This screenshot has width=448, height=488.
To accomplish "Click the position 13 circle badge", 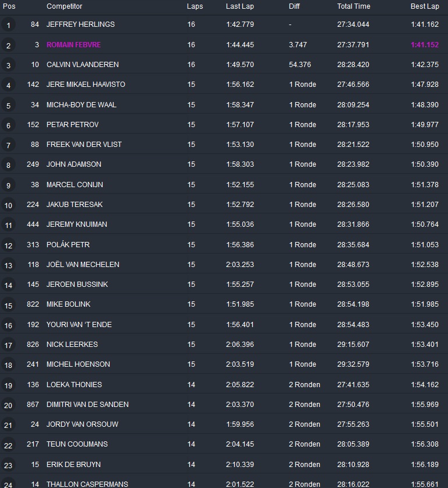I will click(x=8, y=265).
